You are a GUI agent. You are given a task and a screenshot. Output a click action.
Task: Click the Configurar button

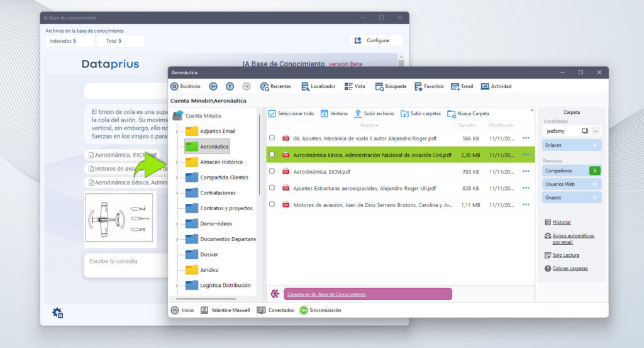coord(376,40)
